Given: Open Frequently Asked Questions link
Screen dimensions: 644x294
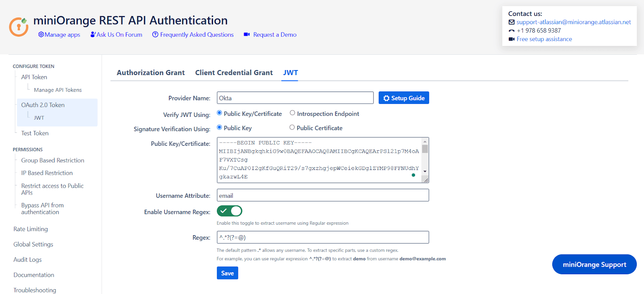Looking at the screenshot, I should pyautogui.click(x=197, y=35).
